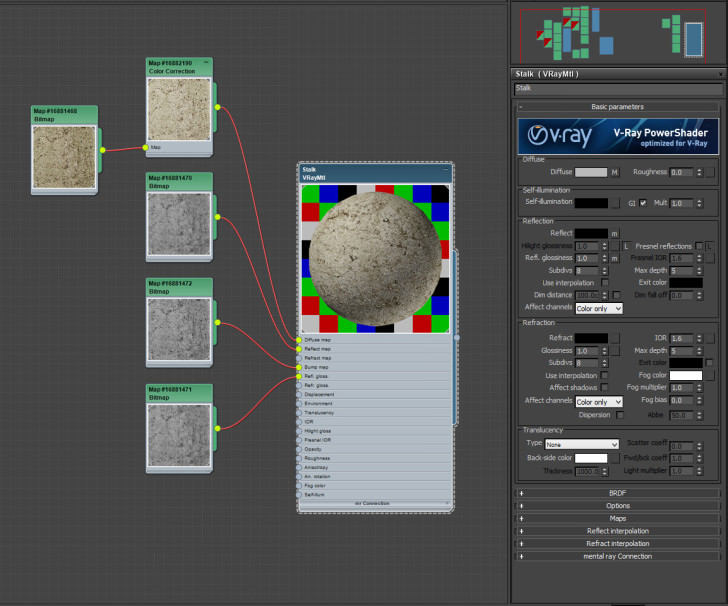Open the Fog color swatch

point(686,375)
